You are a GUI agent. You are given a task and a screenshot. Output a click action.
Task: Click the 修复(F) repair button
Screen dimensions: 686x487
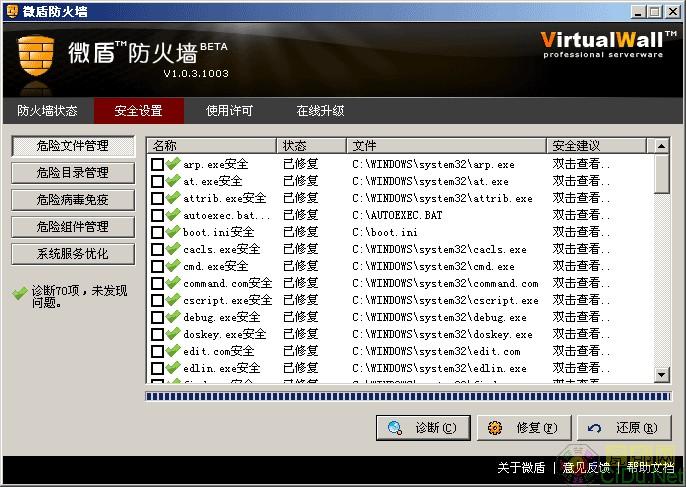524,427
